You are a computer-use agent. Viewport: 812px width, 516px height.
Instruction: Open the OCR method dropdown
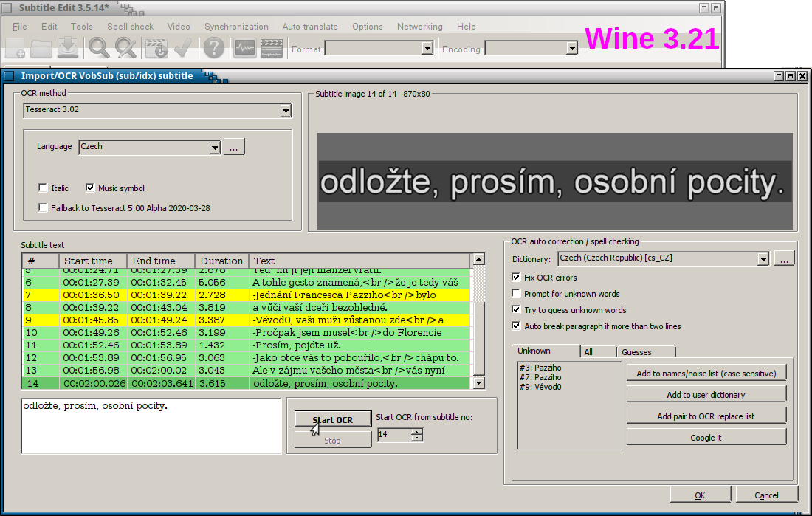pyautogui.click(x=286, y=110)
